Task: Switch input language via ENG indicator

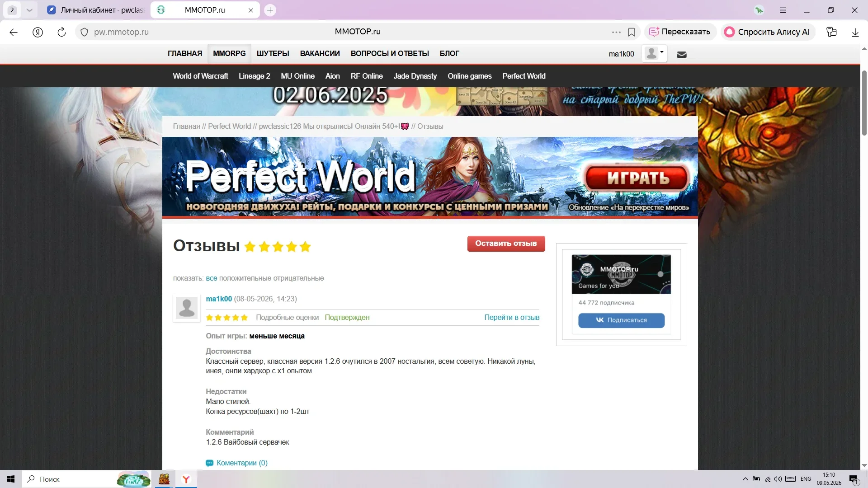Action: (x=806, y=479)
